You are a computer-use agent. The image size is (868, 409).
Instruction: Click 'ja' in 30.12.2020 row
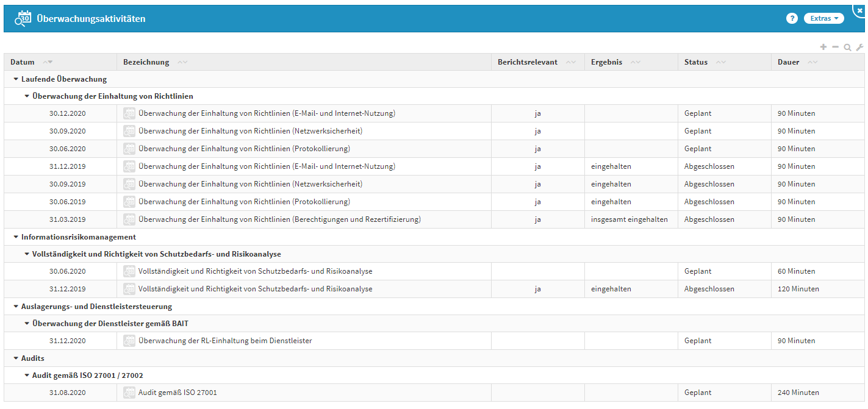pos(537,113)
